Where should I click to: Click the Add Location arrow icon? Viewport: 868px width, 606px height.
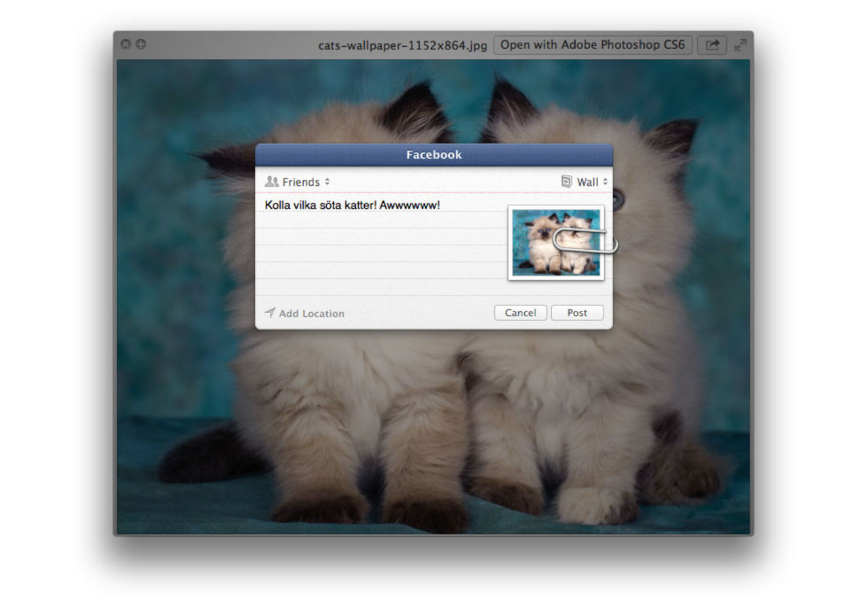pyautogui.click(x=269, y=313)
